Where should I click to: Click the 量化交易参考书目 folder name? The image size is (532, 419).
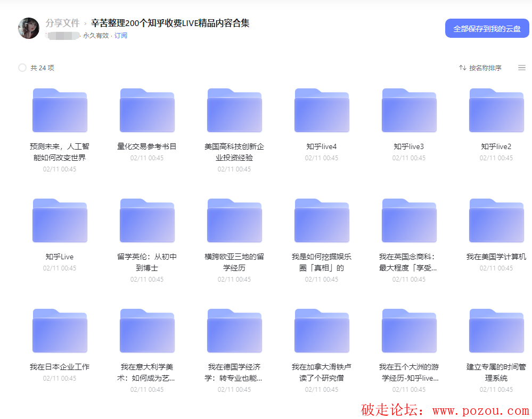point(147,146)
